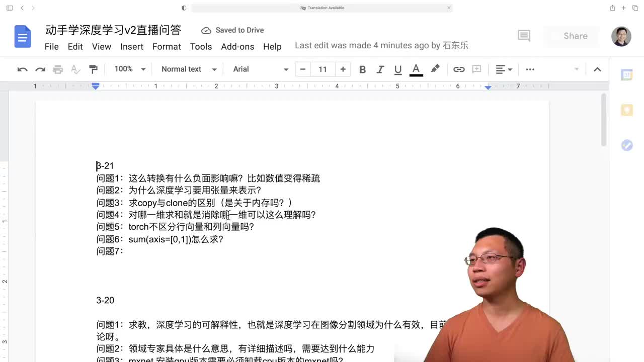
Task: Click the Translation Available address bar
Action: click(x=322, y=8)
